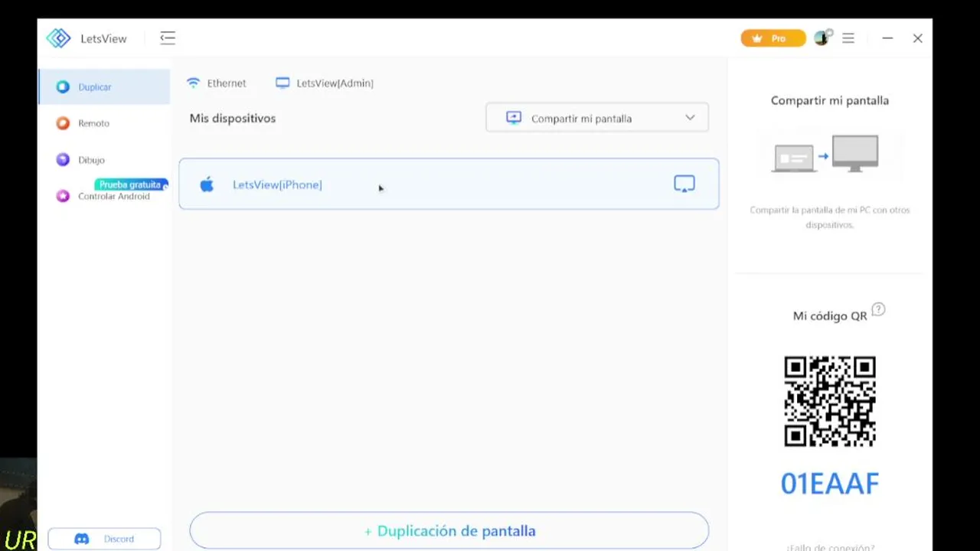Select the LetsView[iPhone] device row

(449, 184)
